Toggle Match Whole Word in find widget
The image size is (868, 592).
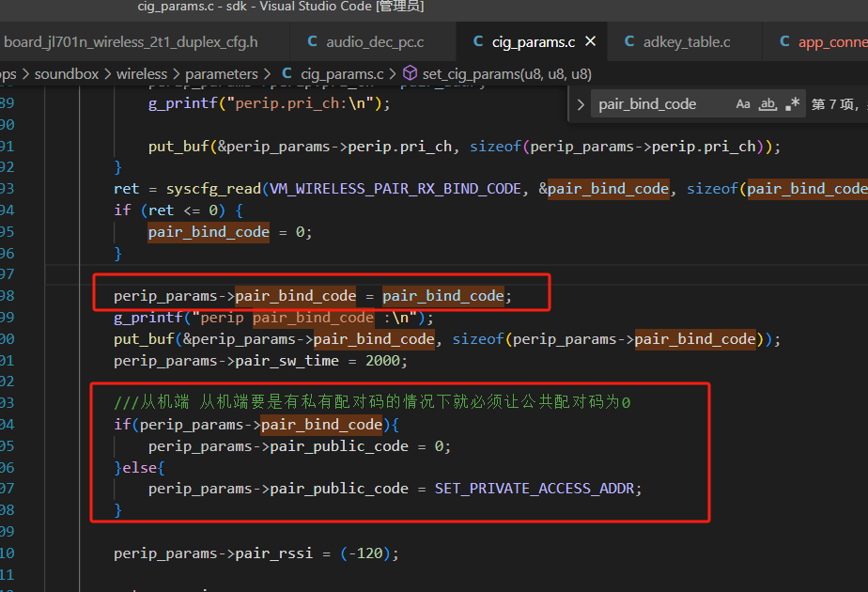767,104
